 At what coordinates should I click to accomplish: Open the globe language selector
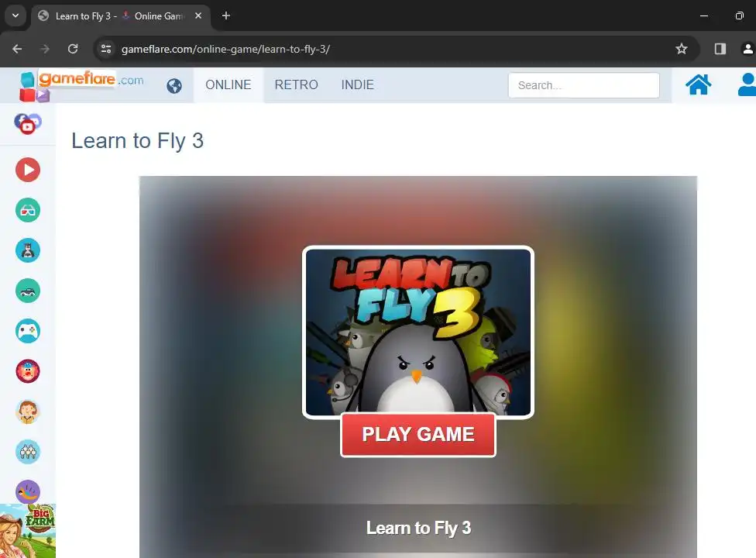tap(174, 86)
